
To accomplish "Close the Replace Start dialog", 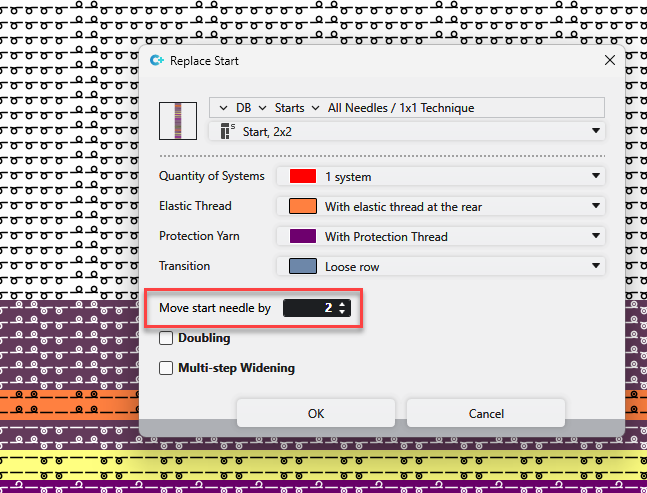I will pos(610,61).
